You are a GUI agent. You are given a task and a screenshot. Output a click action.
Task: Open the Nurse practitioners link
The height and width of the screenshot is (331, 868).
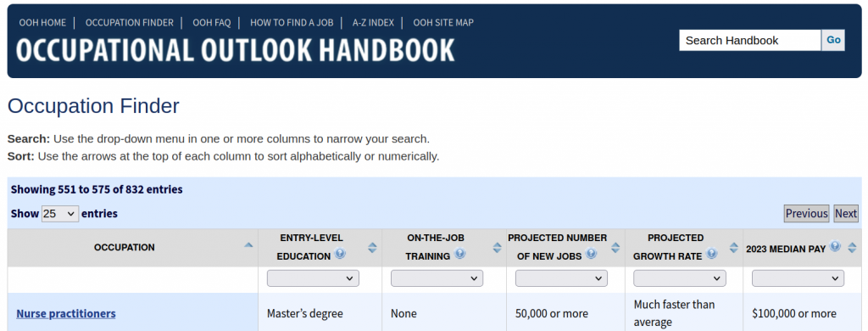click(x=66, y=314)
